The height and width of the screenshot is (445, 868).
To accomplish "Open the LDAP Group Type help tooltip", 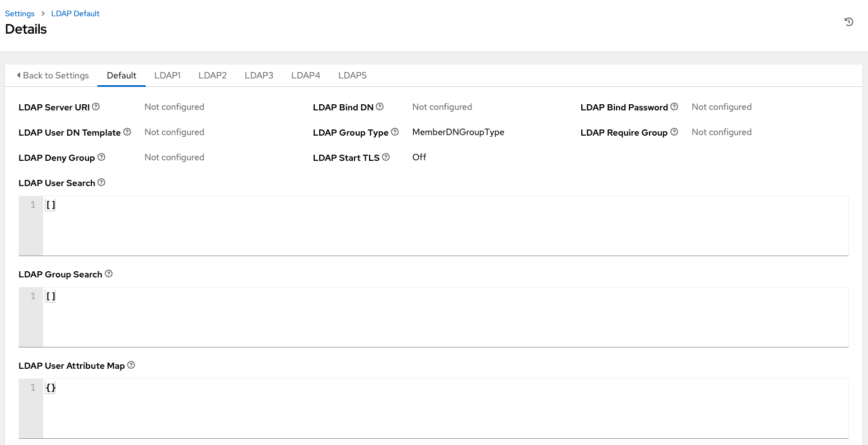I will tap(395, 132).
